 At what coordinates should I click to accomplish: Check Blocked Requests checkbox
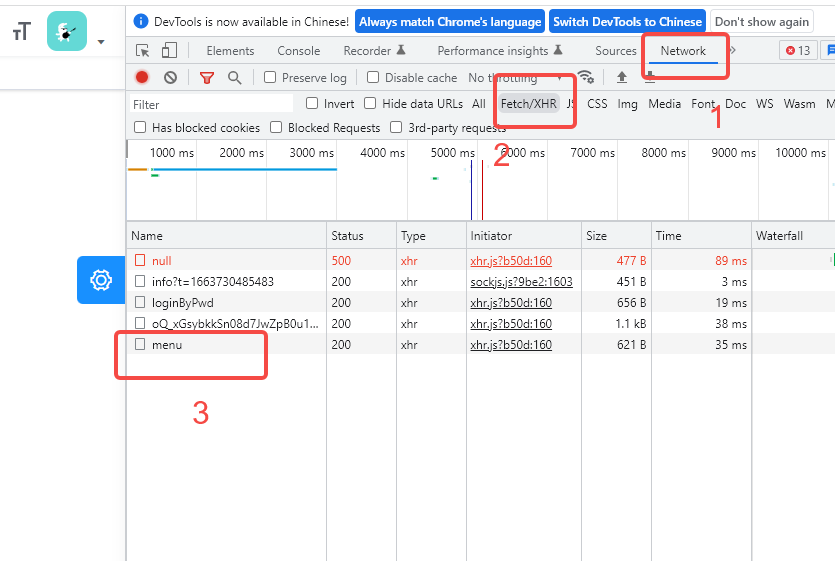(276, 127)
